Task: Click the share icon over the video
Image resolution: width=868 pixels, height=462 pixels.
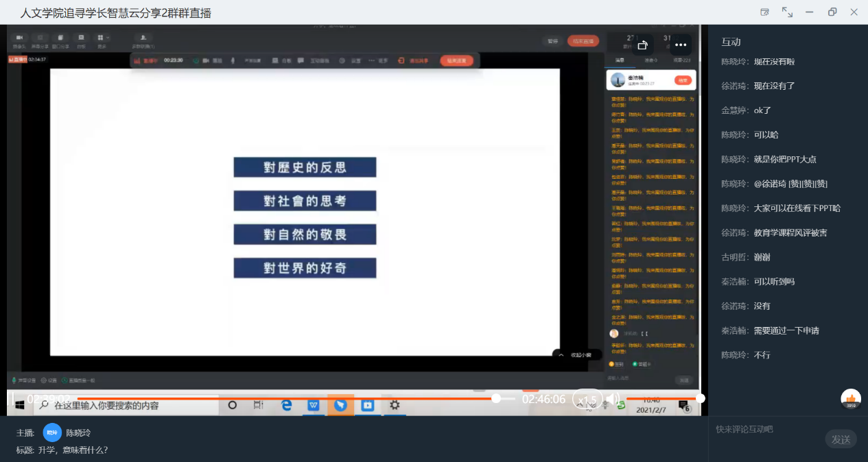Action: (642, 45)
